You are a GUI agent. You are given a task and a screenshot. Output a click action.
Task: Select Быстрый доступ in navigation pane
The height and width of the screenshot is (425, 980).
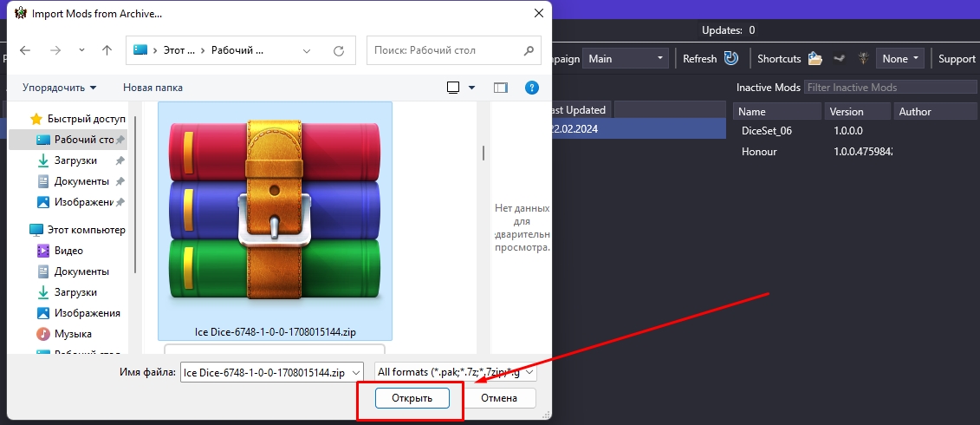78,119
